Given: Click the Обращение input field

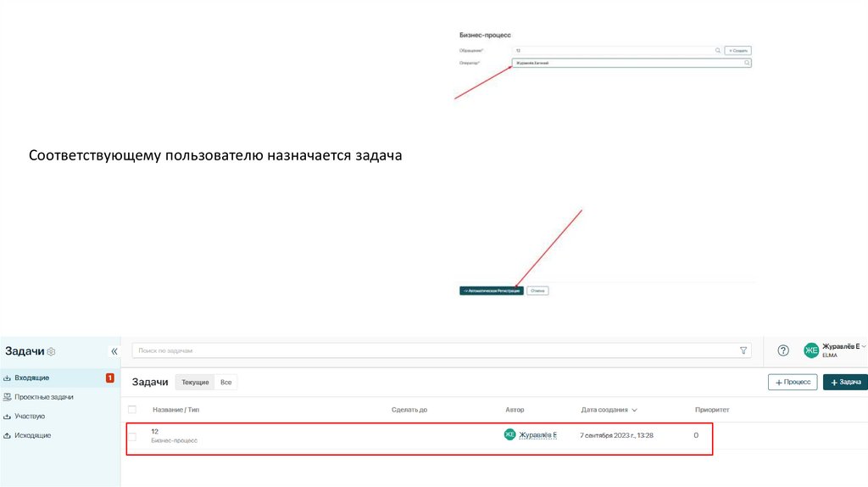Looking at the screenshot, I should coord(618,50).
